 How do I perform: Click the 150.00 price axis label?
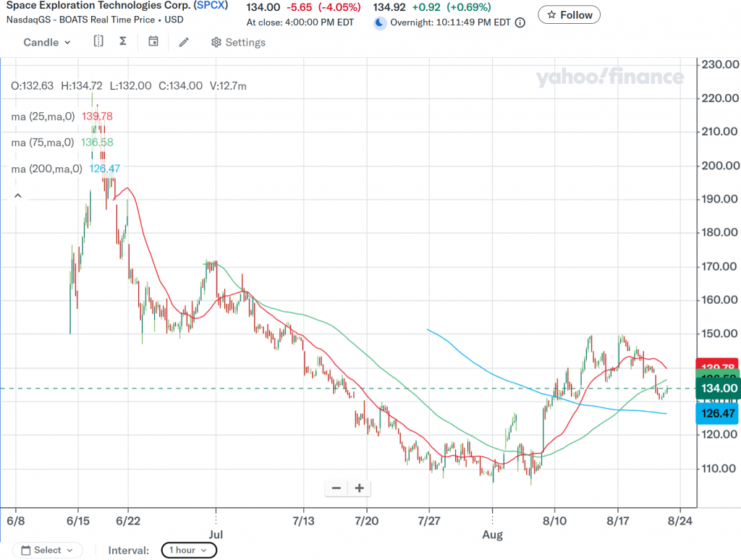coord(720,334)
